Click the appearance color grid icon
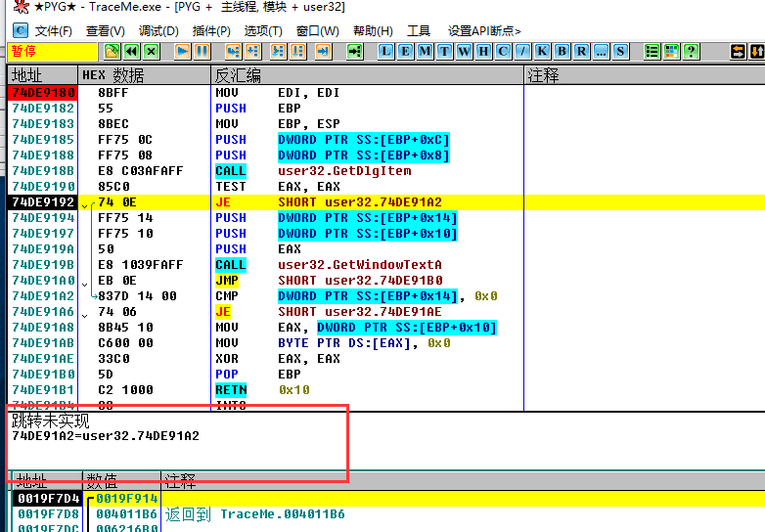This screenshot has height=532, width=765. click(672, 51)
